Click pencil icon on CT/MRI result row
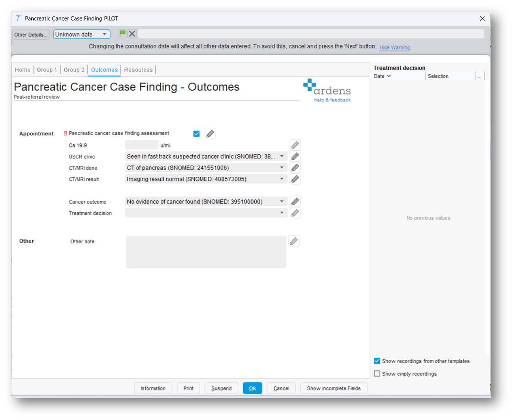Image resolution: width=513 pixels, height=420 pixels. (x=295, y=179)
